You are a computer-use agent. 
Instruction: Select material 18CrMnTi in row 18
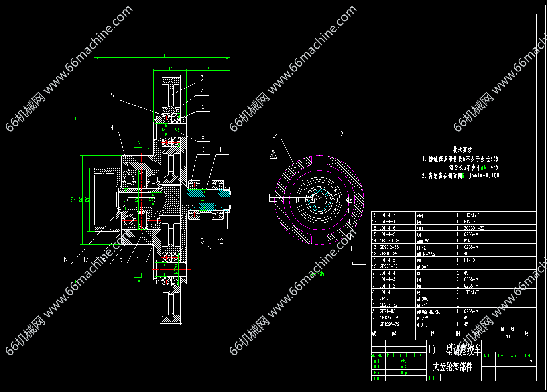pyautogui.click(x=472, y=215)
